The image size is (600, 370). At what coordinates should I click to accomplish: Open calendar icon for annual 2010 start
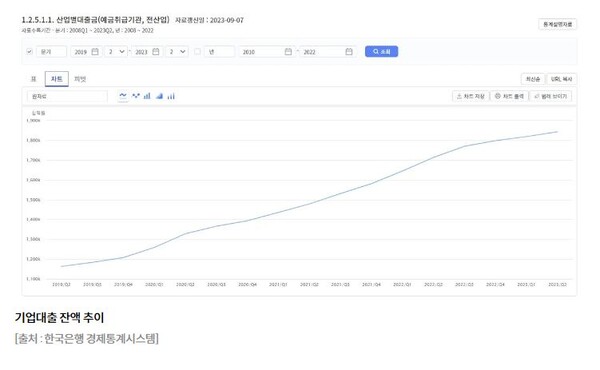[x=288, y=52]
